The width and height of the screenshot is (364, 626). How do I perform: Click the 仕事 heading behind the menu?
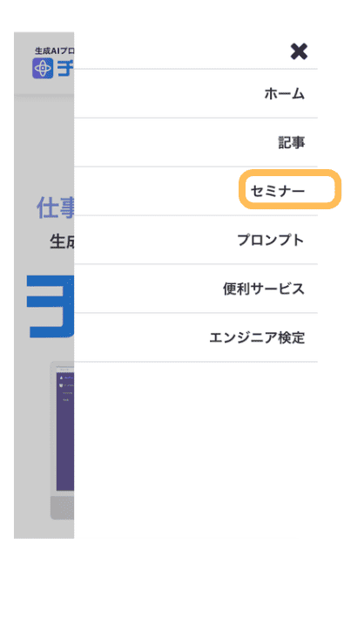click(55, 208)
